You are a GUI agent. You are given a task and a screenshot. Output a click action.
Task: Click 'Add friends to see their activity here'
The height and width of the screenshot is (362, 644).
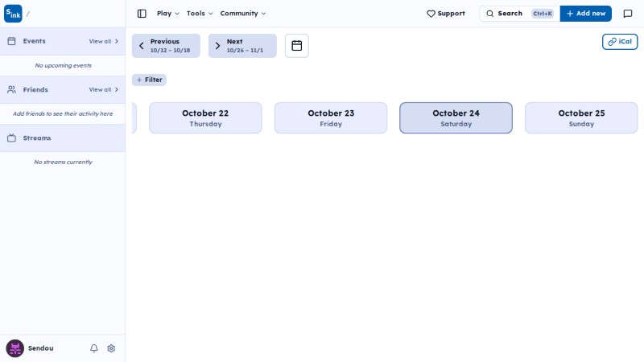point(63,113)
